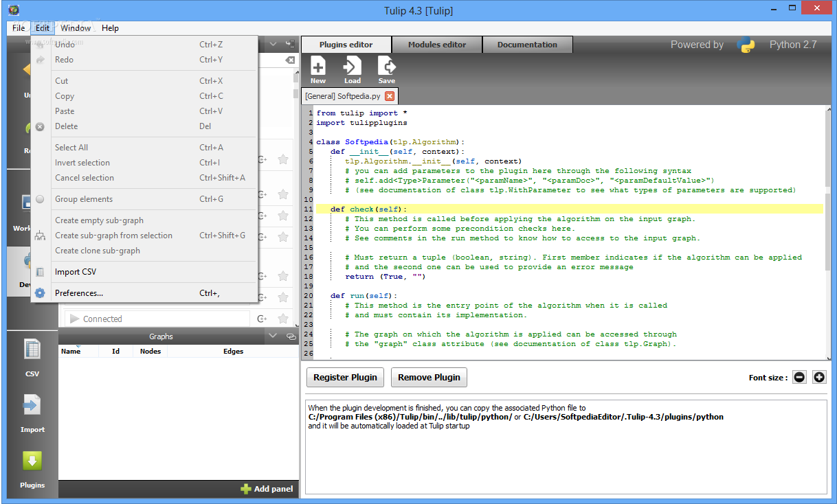Choose Cut from Edit menu

pos(144,81)
